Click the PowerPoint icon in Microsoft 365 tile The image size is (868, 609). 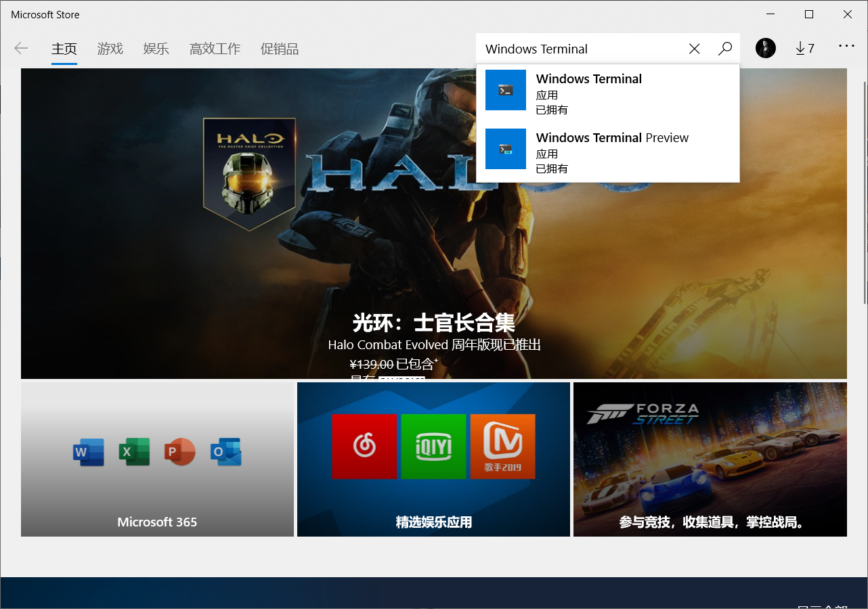[x=179, y=452]
